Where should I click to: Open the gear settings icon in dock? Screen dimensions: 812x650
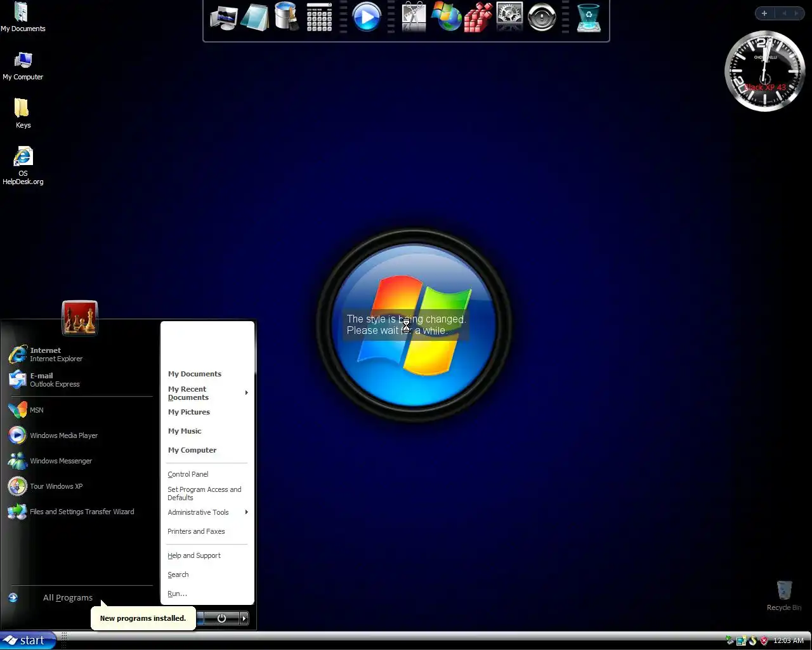click(509, 17)
